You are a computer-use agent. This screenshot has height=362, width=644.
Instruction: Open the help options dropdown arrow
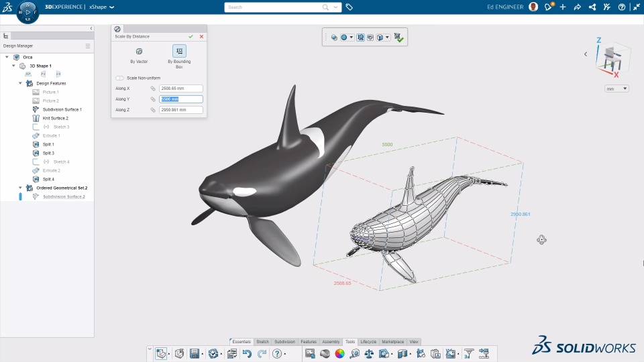point(285,354)
